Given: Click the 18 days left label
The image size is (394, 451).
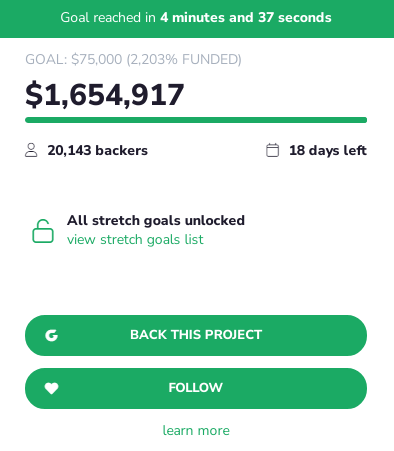Looking at the screenshot, I should 328,151.
